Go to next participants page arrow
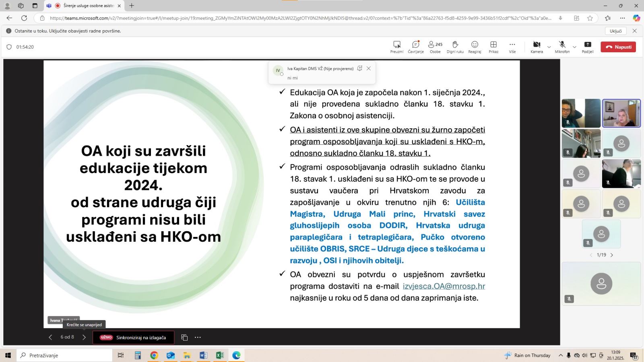This screenshot has width=644, height=362. (612, 255)
